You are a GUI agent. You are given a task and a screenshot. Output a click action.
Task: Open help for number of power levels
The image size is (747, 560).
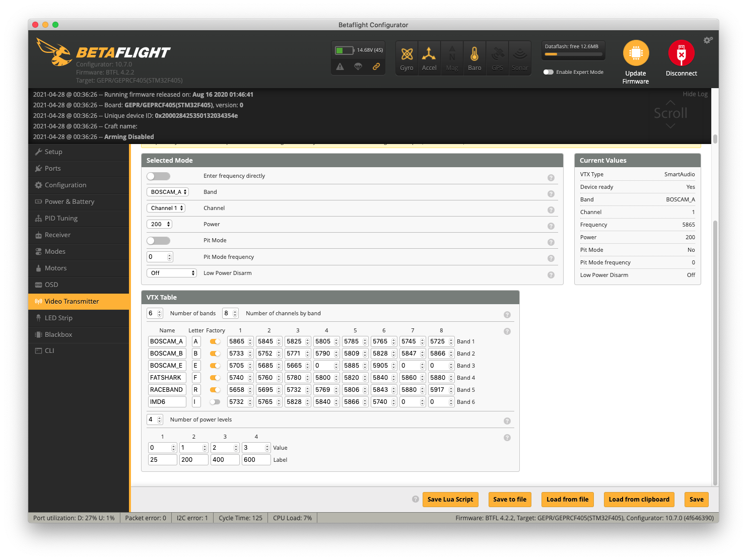507,421
